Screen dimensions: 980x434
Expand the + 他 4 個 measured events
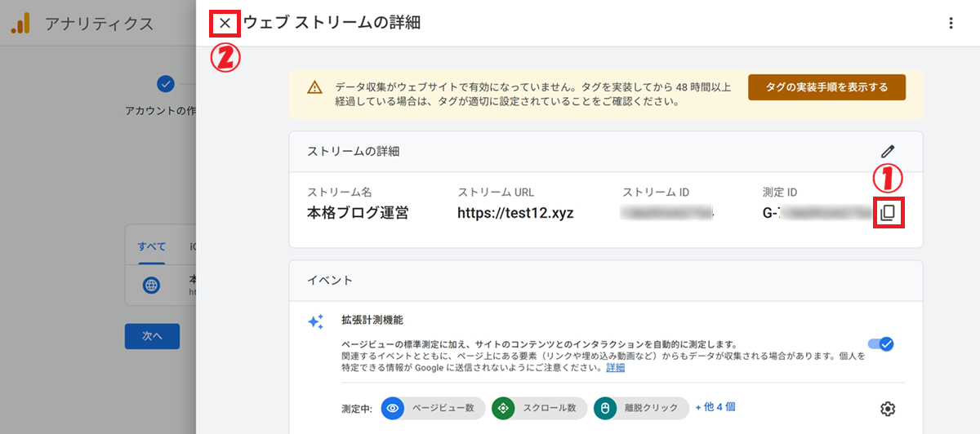[720, 406]
